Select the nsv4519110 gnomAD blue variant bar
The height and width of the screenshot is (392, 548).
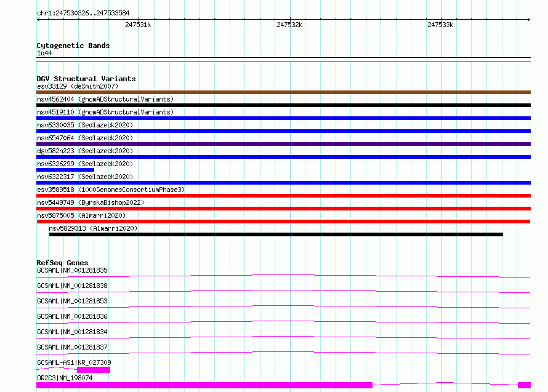(x=283, y=118)
